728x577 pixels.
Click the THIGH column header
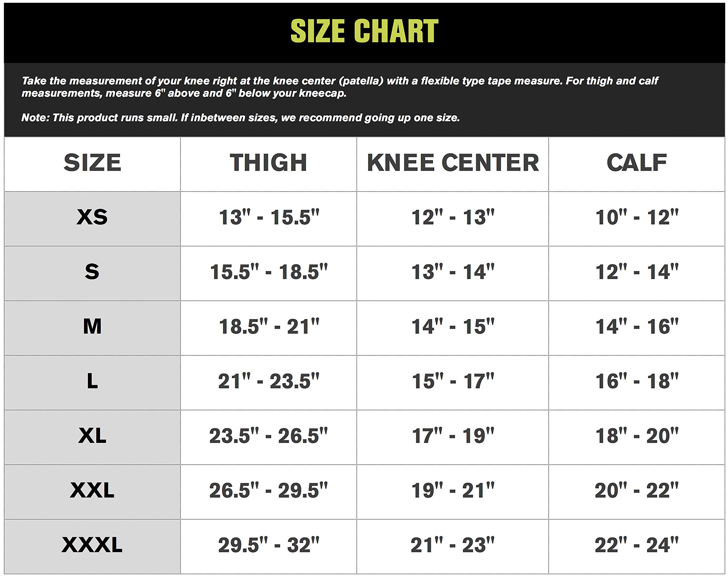tap(268, 163)
